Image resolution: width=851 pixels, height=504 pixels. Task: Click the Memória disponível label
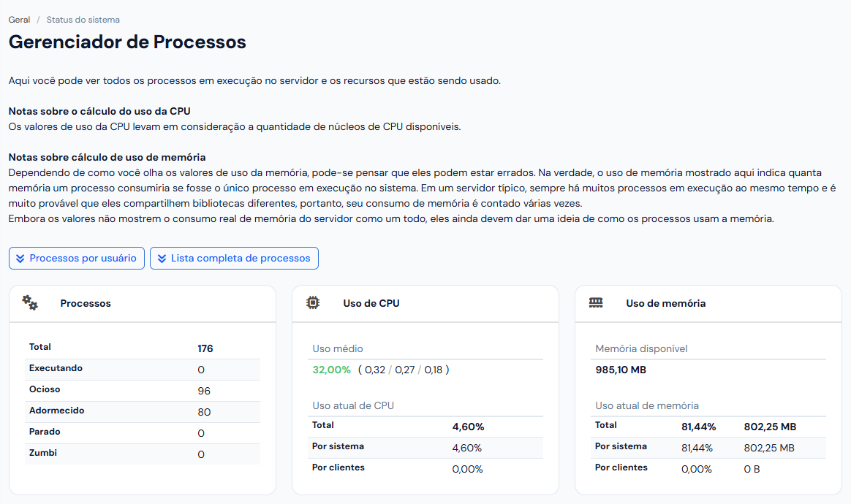click(641, 348)
